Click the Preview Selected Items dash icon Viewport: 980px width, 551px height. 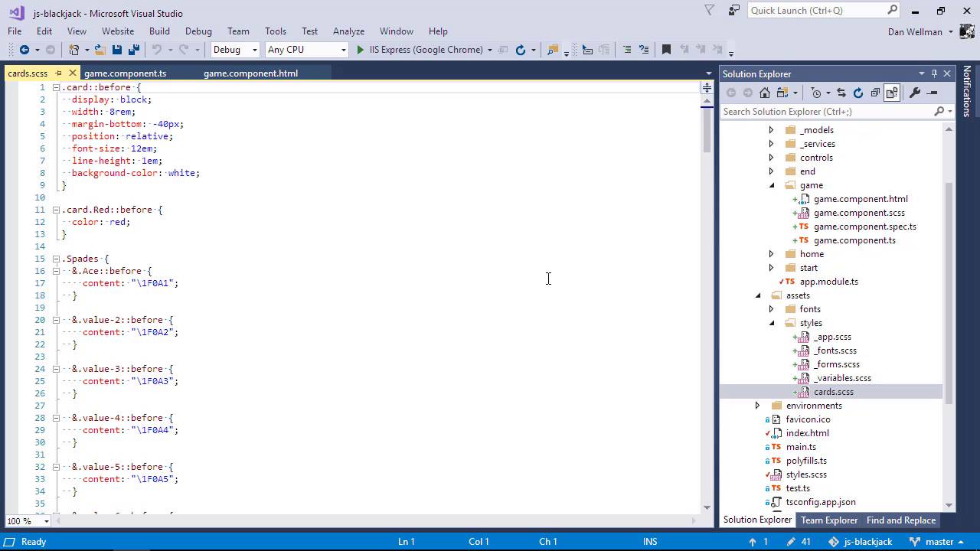[x=932, y=93]
